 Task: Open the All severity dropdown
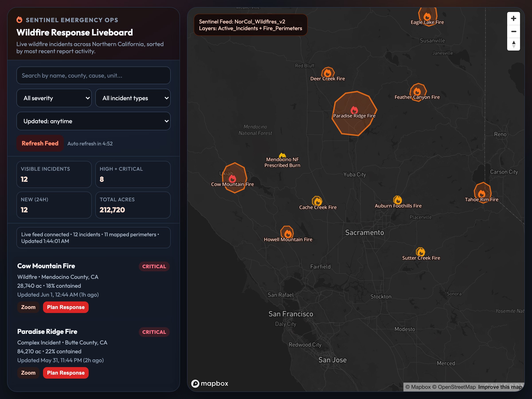coord(54,98)
